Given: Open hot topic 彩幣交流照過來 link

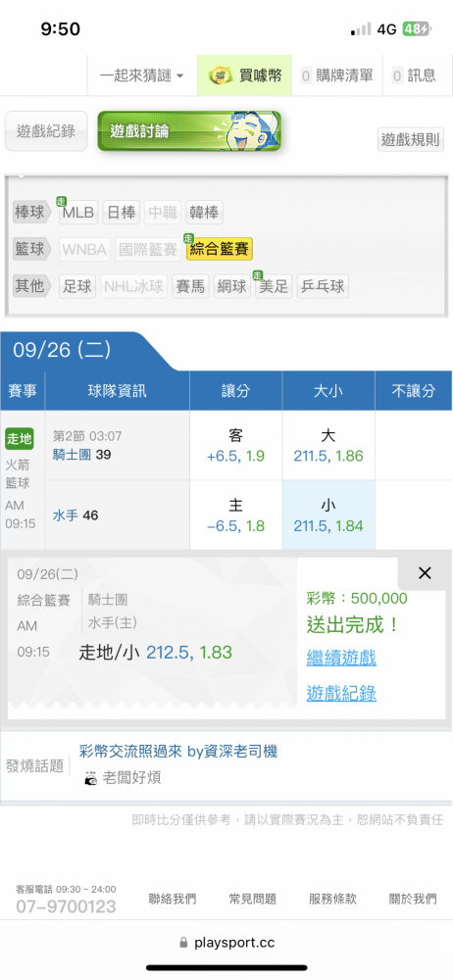Looking at the screenshot, I should [178, 751].
